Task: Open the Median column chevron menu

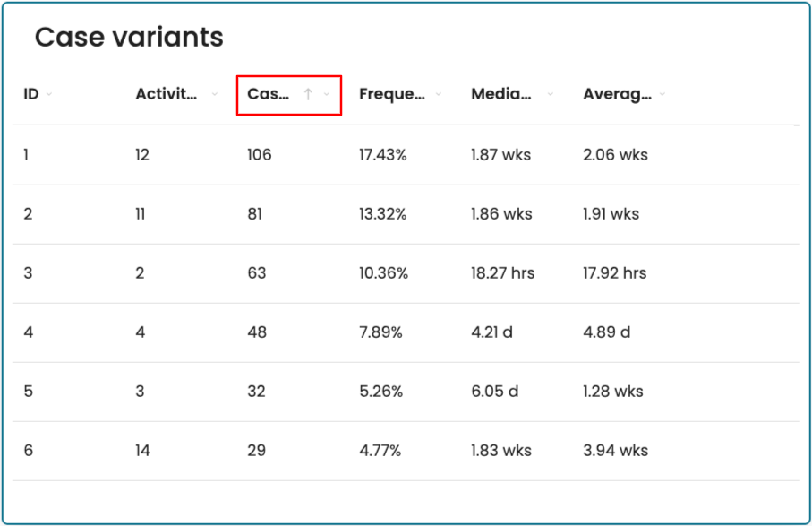Action: (550, 95)
